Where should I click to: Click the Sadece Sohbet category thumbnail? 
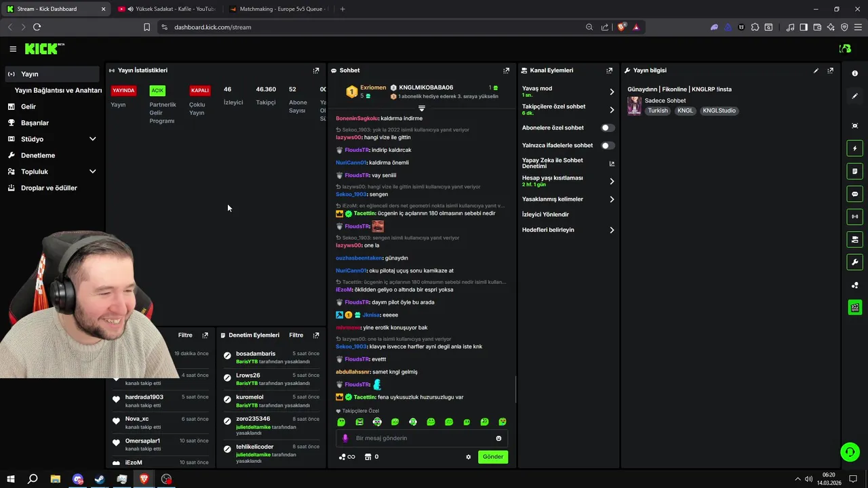click(634, 106)
